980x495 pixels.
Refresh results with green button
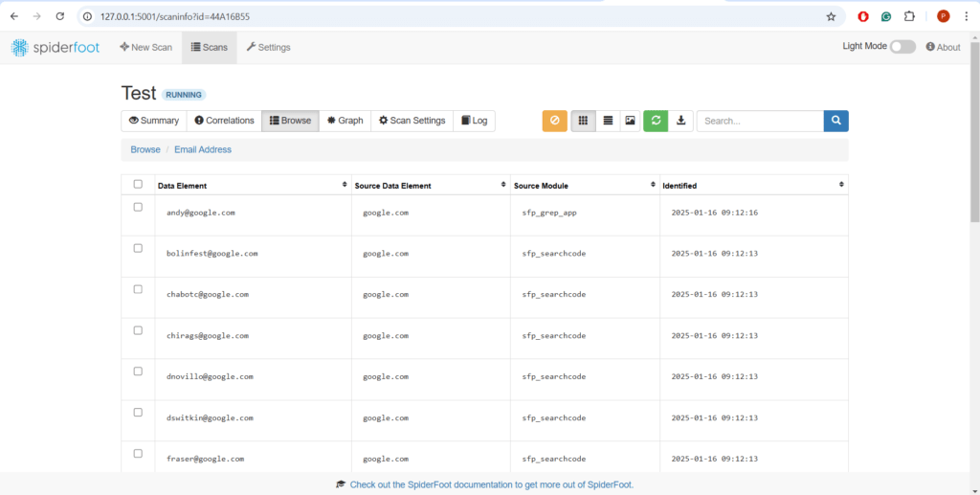click(x=656, y=121)
